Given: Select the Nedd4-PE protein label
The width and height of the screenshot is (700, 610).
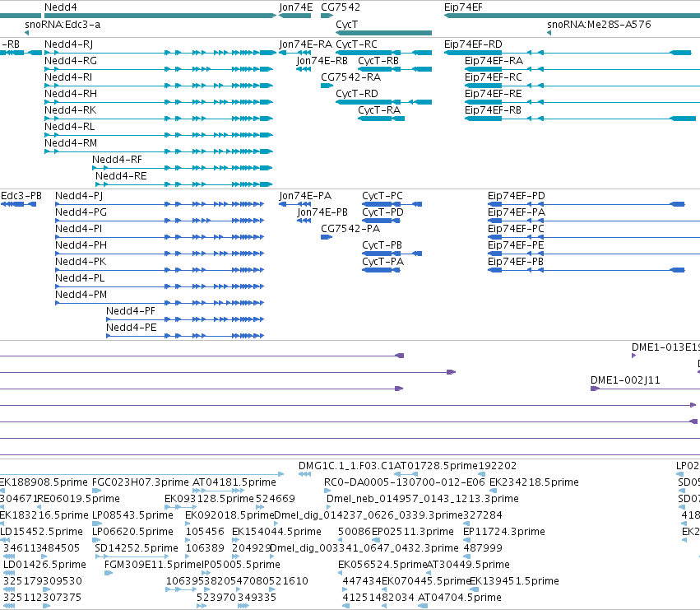Looking at the screenshot, I should pyautogui.click(x=132, y=328).
